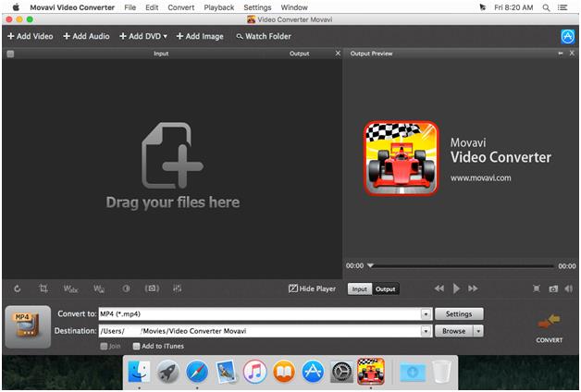581x392 pixels.
Task: Open the audio levels adjustment icon
Action: point(177,288)
